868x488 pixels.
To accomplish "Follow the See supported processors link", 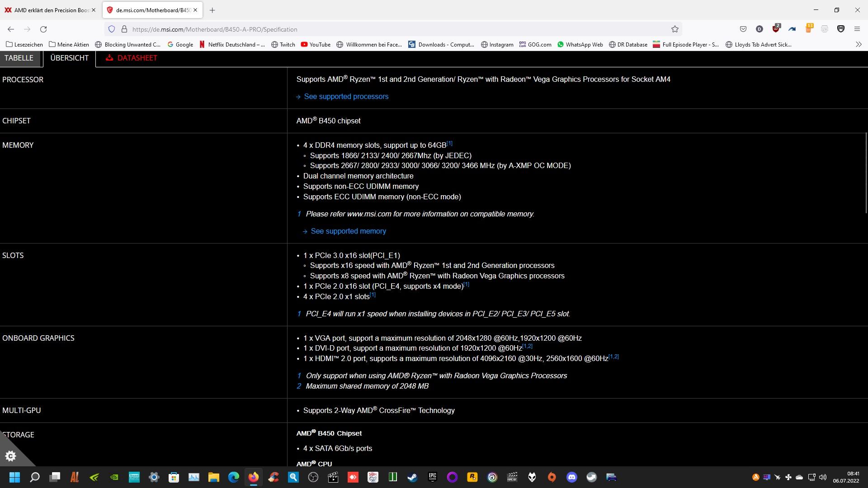I will (x=346, y=96).
